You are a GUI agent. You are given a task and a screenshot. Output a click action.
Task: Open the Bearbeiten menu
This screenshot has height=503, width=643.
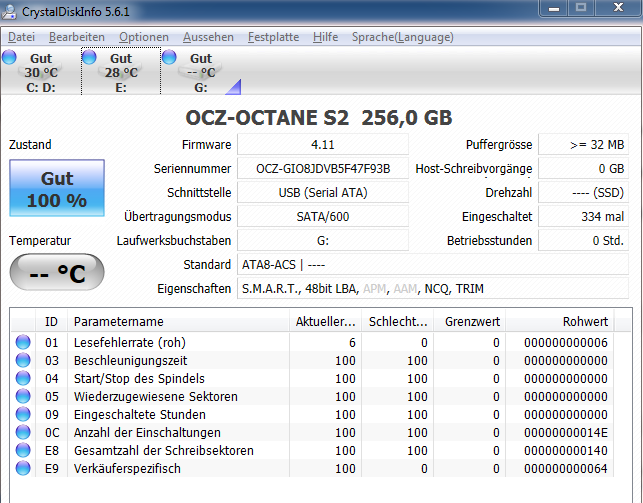[77, 37]
